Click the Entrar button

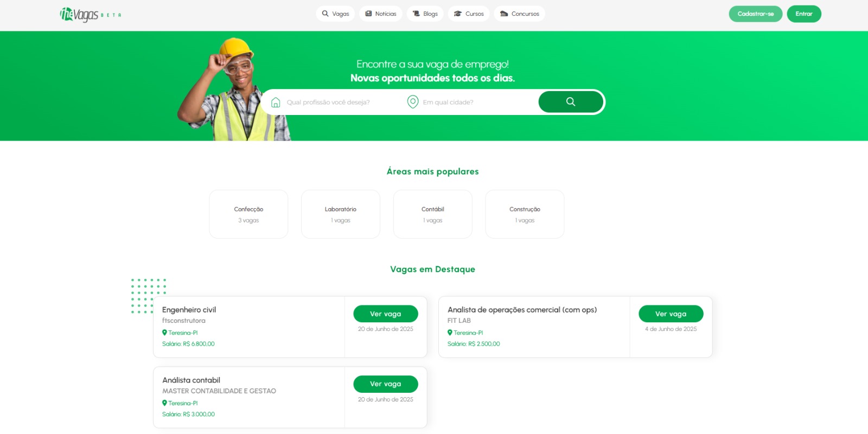click(x=804, y=14)
